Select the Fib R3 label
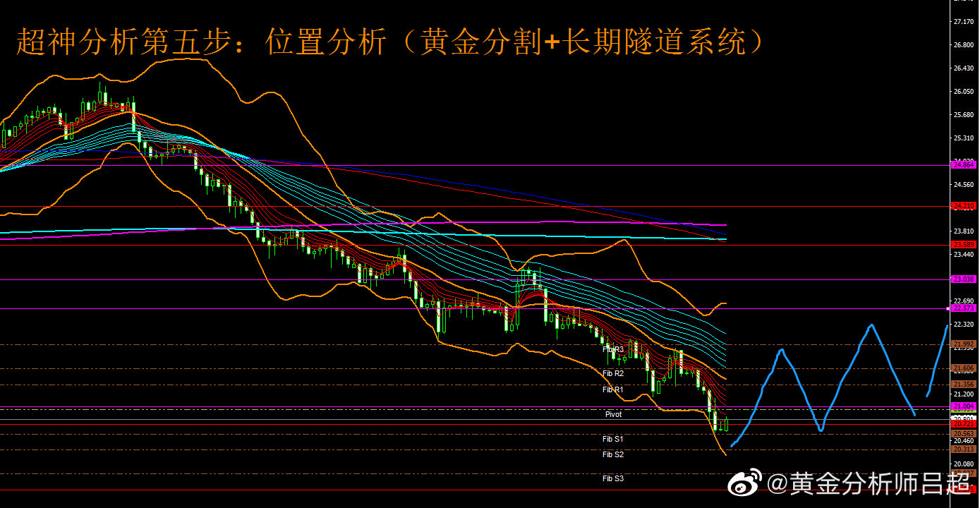 [612, 349]
